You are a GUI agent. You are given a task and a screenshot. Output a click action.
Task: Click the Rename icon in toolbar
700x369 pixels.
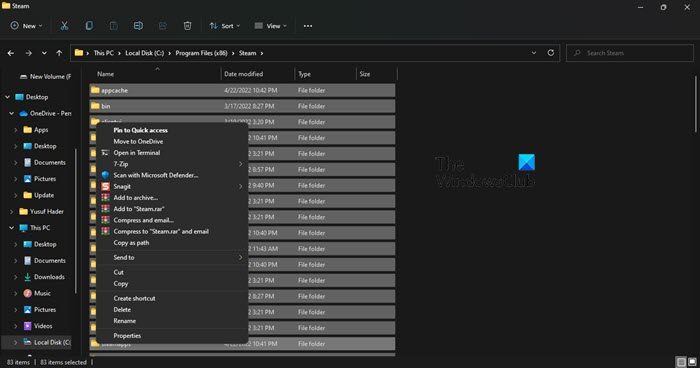tap(138, 26)
